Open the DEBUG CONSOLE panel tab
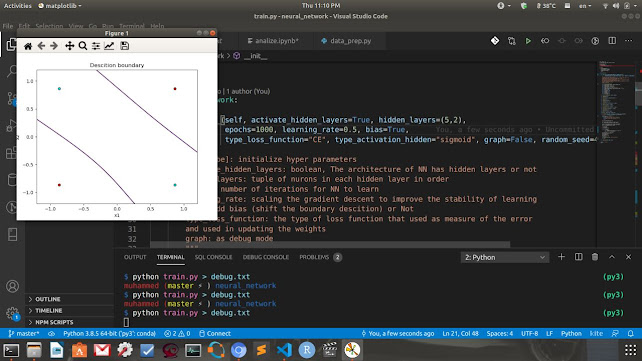 (266, 257)
